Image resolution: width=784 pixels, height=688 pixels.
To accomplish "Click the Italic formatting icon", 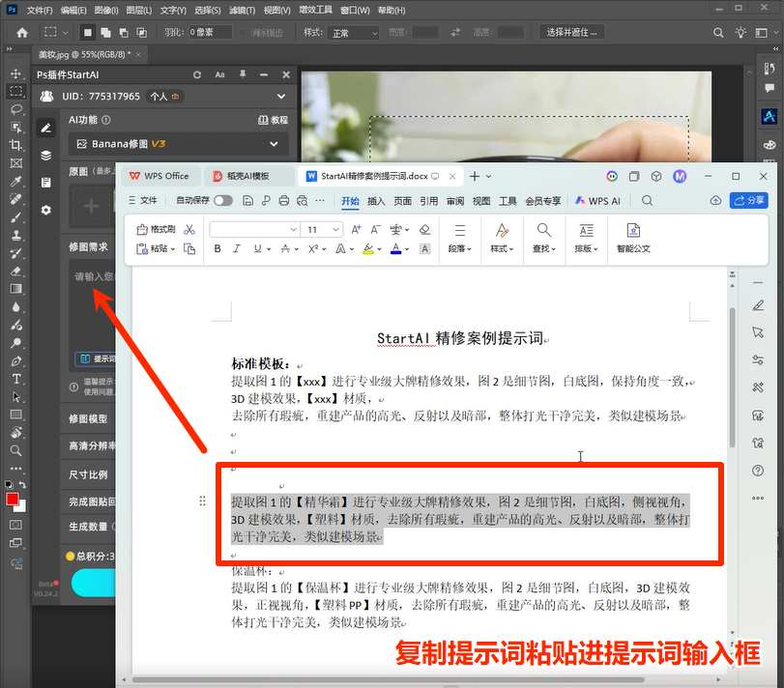I will 237,248.
